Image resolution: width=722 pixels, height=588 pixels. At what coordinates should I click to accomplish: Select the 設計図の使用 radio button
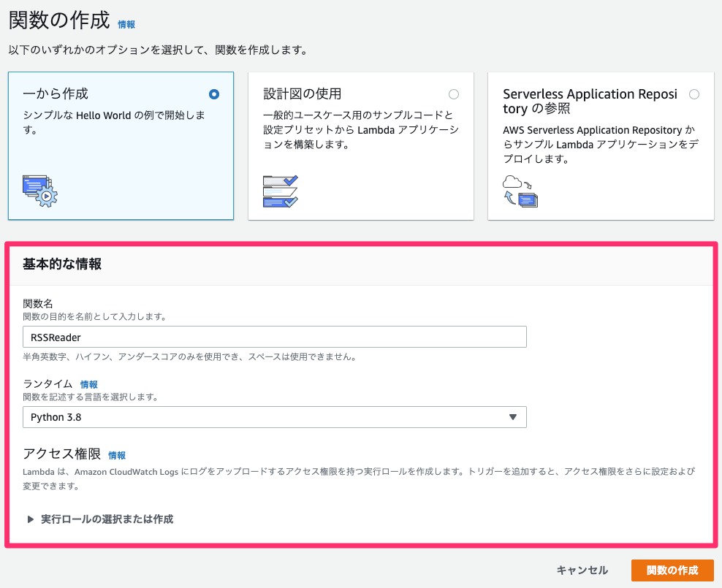(454, 93)
